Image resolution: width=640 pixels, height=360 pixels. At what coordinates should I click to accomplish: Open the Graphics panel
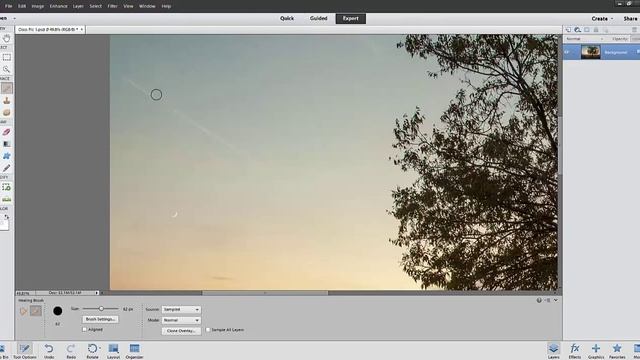(x=596, y=351)
